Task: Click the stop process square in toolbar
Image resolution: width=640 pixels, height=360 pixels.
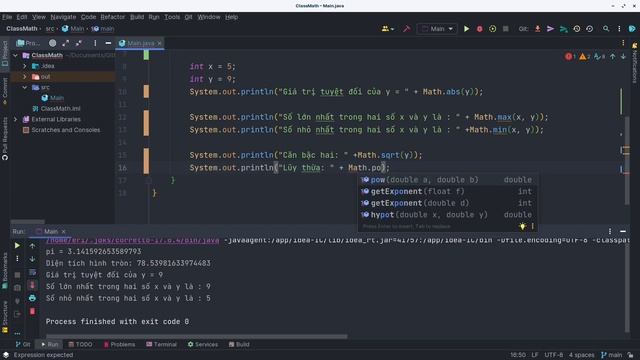Action: pyautogui.click(x=506, y=29)
